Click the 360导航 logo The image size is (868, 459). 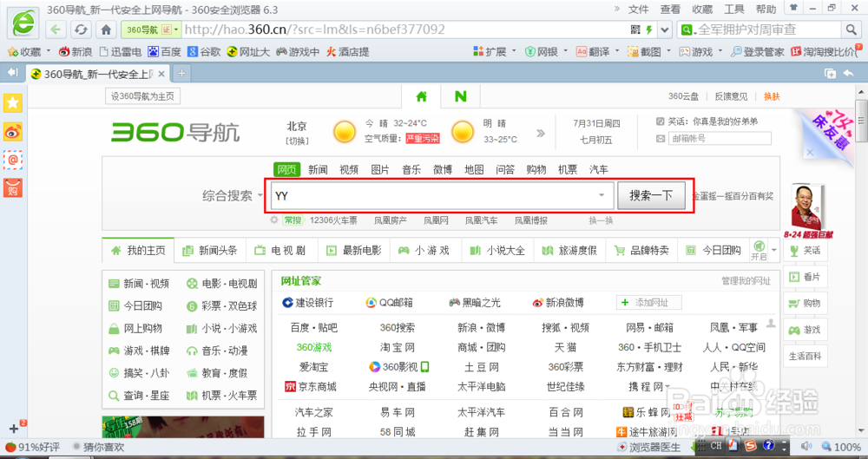[x=175, y=133]
